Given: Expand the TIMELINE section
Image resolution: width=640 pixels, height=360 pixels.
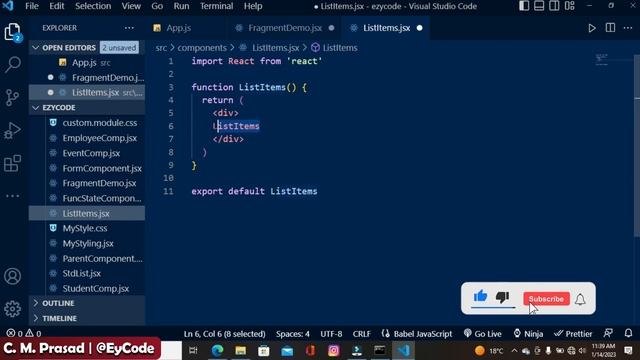Looking at the screenshot, I should pyautogui.click(x=36, y=318).
